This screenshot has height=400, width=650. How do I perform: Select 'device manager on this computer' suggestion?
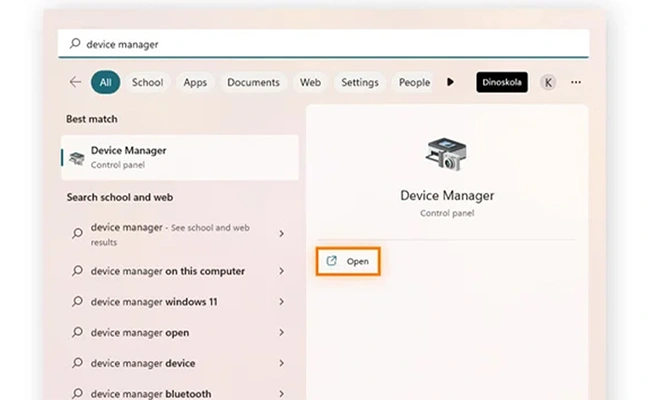178,271
